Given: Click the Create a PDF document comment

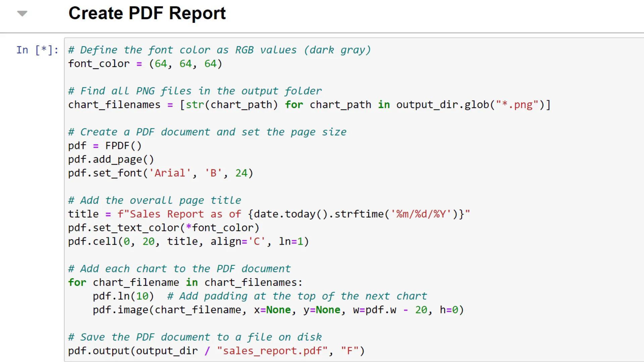Looking at the screenshot, I should 207,132.
